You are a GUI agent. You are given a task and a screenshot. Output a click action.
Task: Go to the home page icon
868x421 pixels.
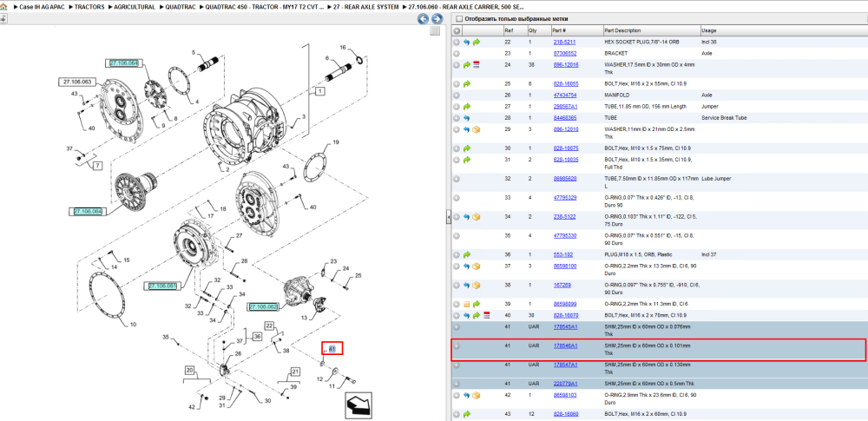(3, 7)
